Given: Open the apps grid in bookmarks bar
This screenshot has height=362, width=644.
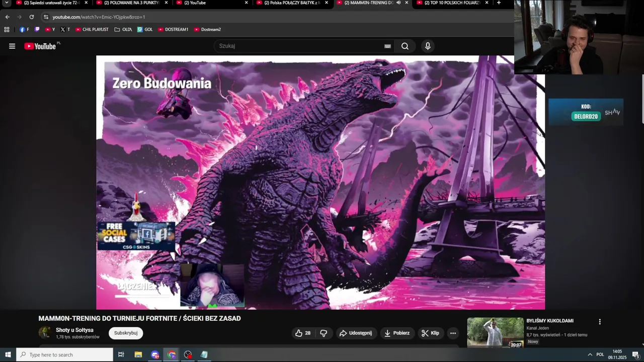Looking at the screenshot, I should [x=7, y=30].
